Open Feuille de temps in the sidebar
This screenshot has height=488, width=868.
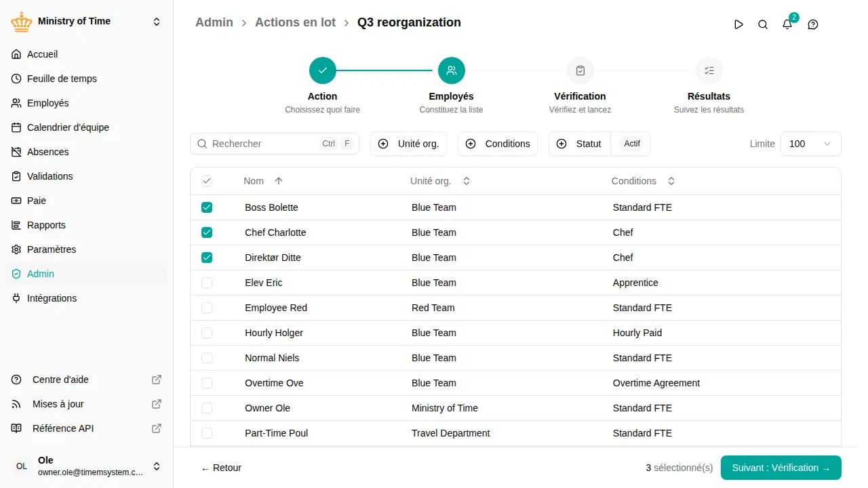pyautogui.click(x=86, y=79)
